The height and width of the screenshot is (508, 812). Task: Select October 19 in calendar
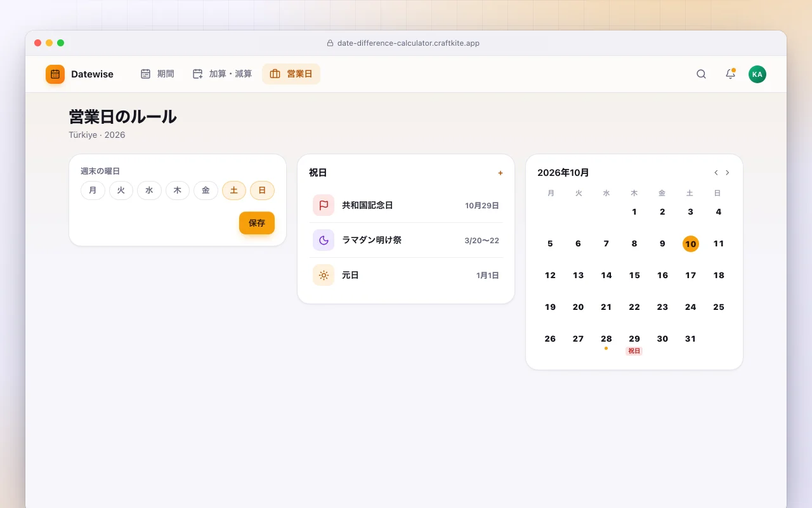550,307
